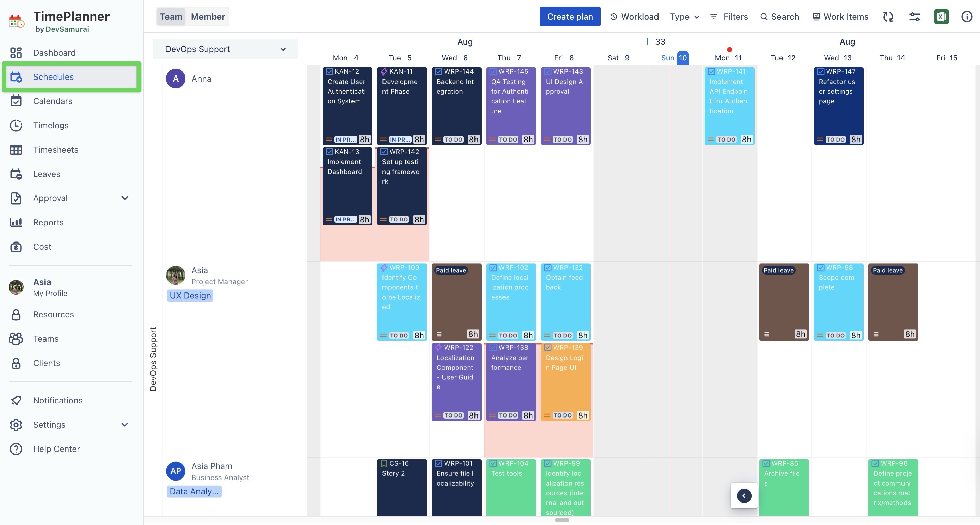
Task: Click the Notifications icon in sidebar
Action: (16, 400)
